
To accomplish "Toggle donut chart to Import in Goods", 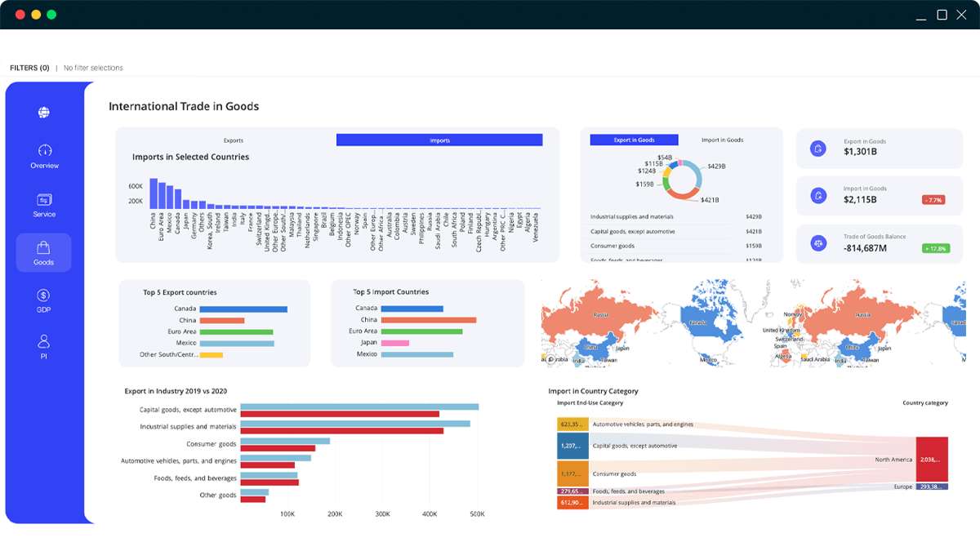I will pyautogui.click(x=722, y=140).
